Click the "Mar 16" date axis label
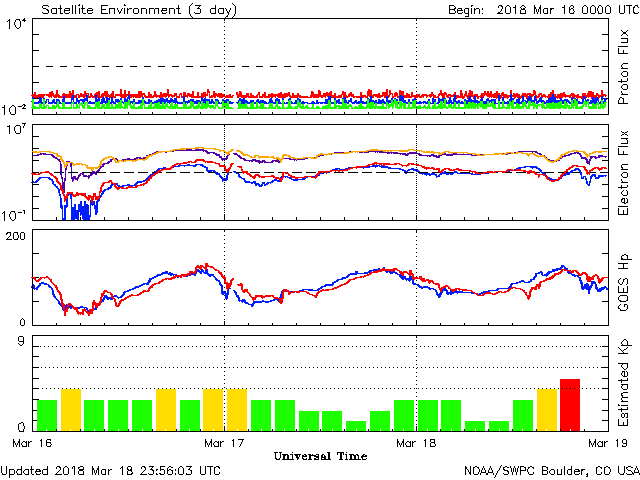640x480 pixels. pos(32,443)
